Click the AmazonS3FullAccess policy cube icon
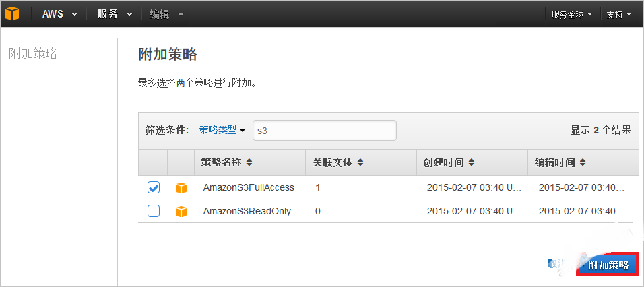The image size is (644, 287). coord(181,188)
